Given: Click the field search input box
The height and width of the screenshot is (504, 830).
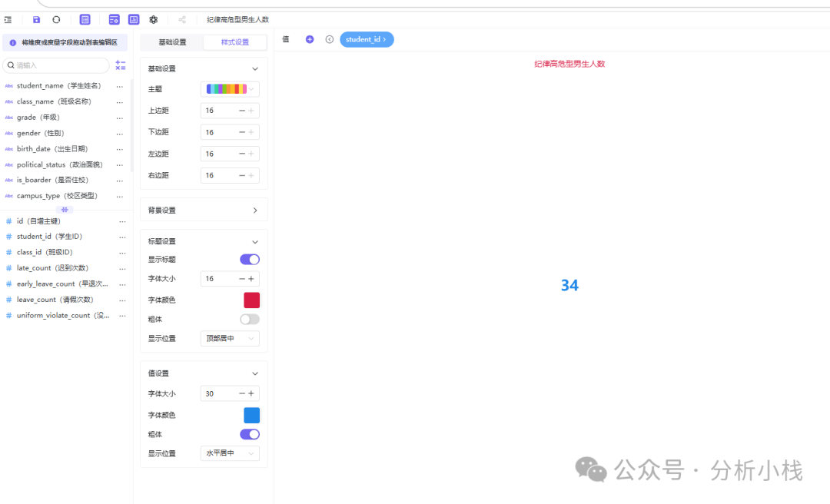Looking at the screenshot, I should (56, 65).
